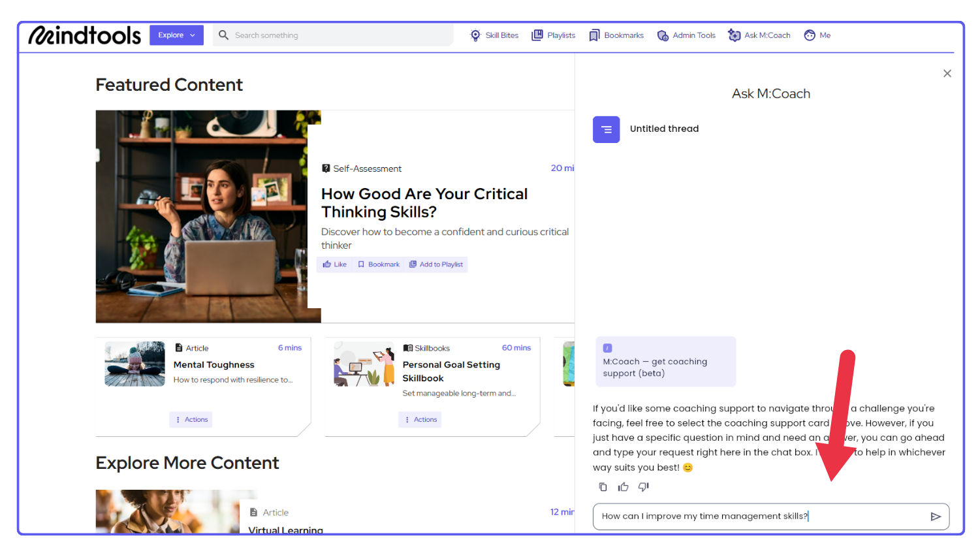Open the How Good Are Your Critical Thinking Skills link

click(424, 203)
